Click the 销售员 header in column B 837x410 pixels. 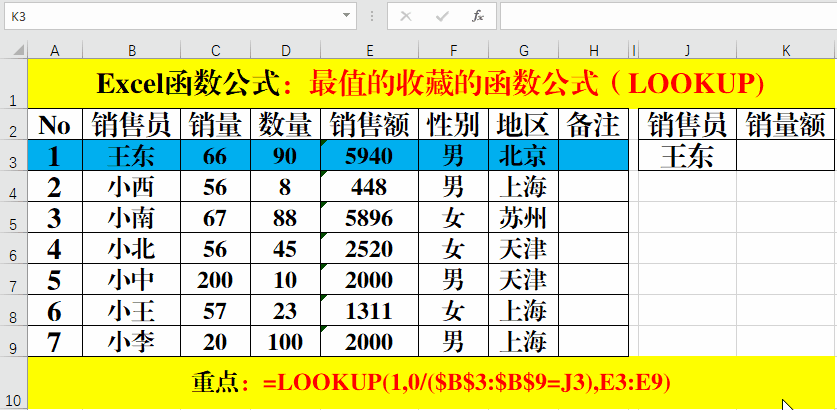[131, 124]
